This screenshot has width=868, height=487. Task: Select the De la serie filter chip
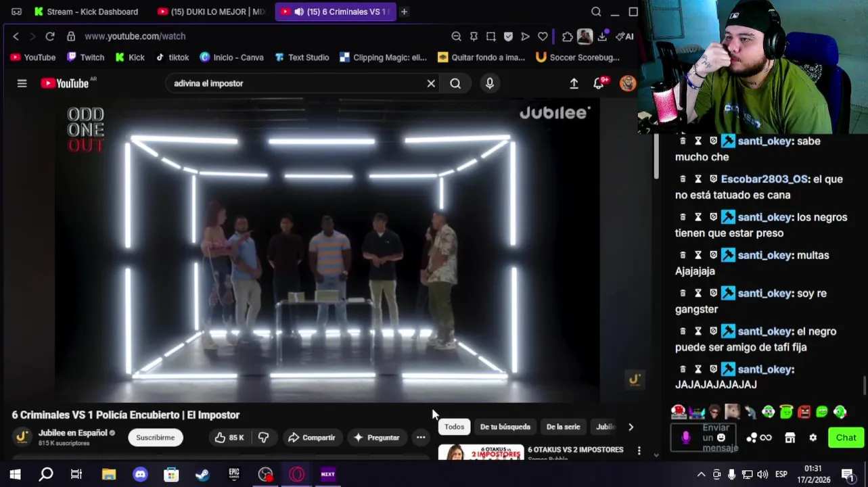click(x=564, y=427)
